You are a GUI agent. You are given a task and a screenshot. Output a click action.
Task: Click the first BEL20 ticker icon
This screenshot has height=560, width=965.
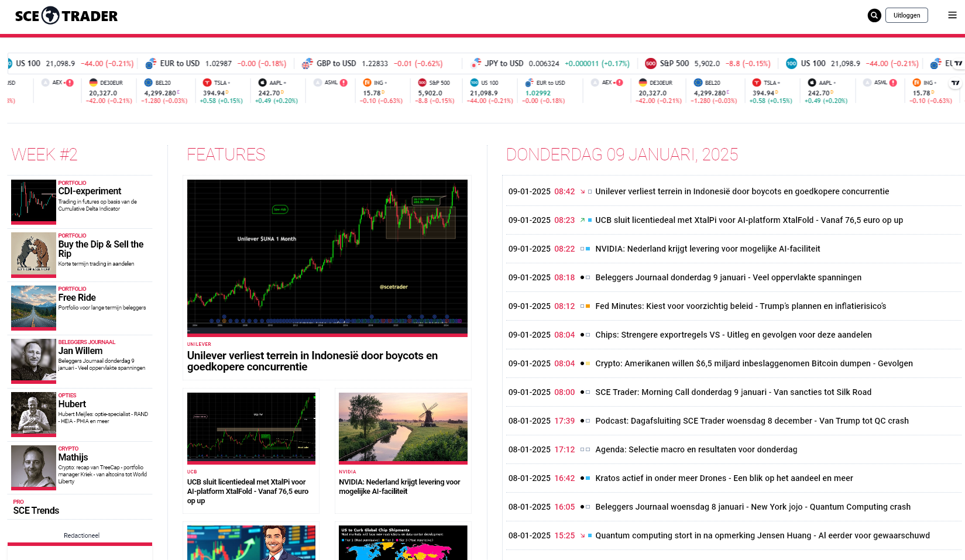[x=148, y=83]
